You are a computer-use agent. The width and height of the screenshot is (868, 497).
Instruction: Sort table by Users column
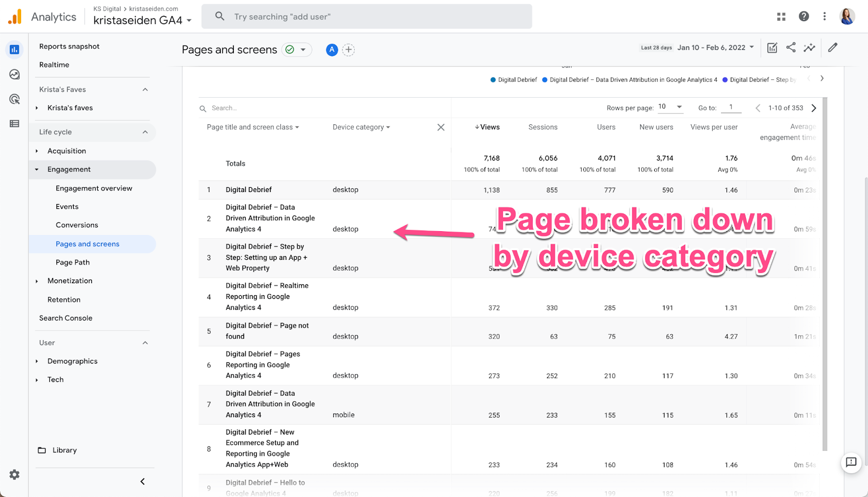(607, 128)
